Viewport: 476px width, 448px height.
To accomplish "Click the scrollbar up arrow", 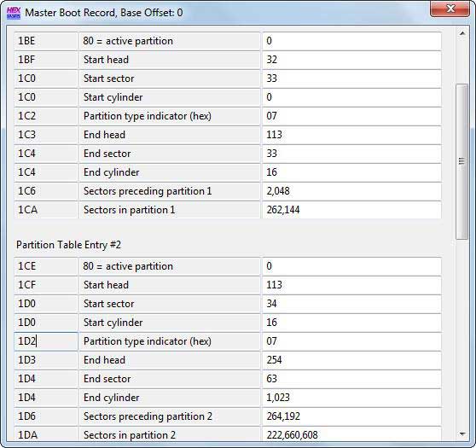I will 462,33.
